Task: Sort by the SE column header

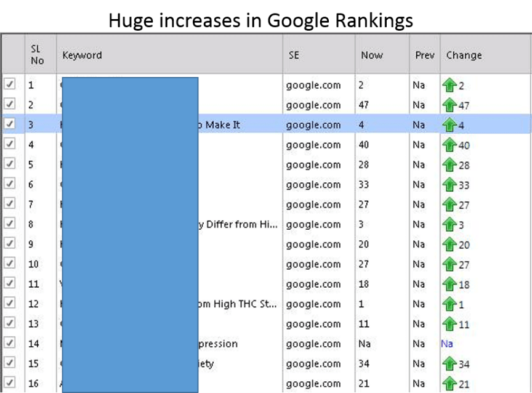Action: (x=318, y=54)
